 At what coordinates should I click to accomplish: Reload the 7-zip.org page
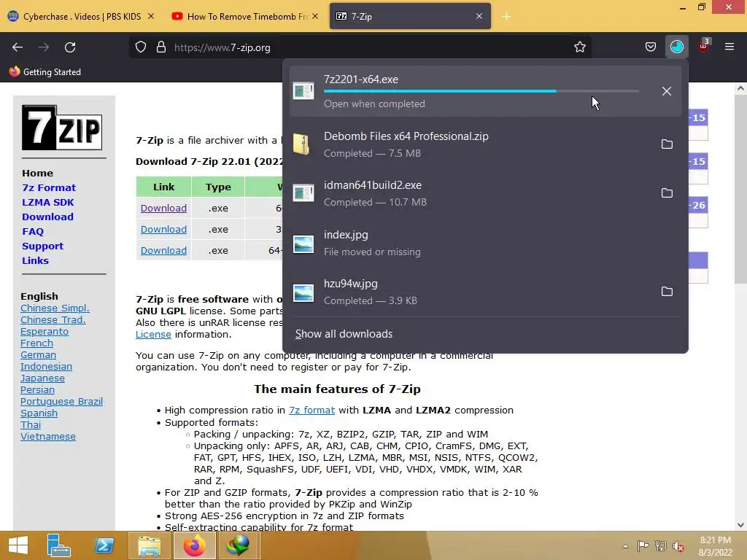(70, 47)
